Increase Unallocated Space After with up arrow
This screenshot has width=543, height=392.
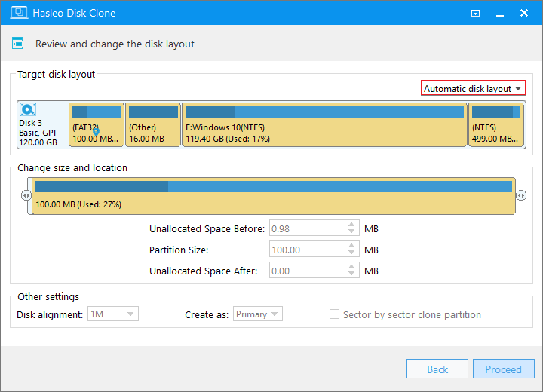[x=351, y=267]
